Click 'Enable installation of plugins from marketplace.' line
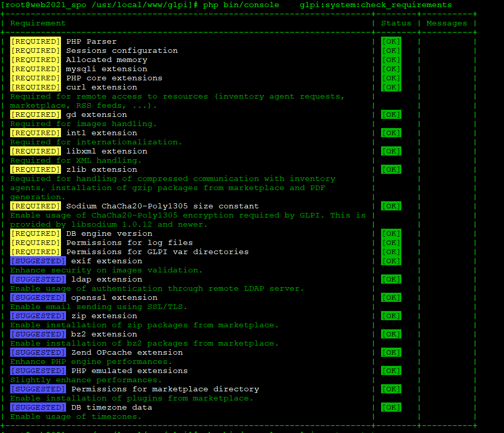 132,398
